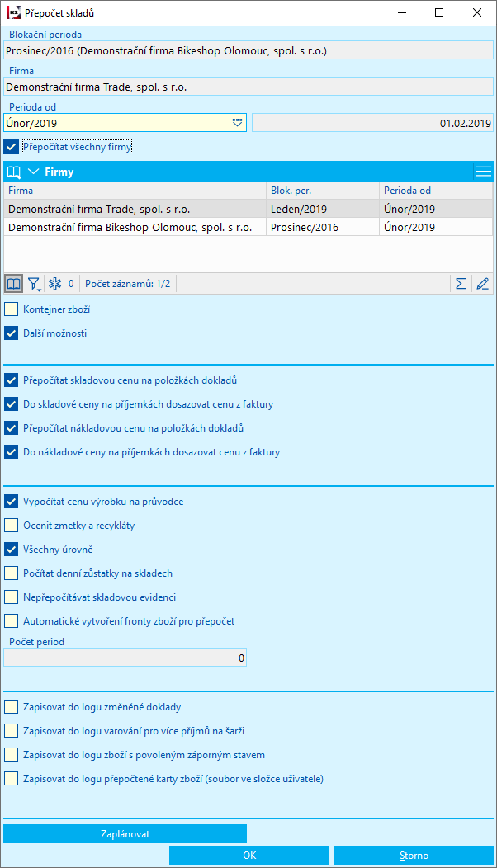Uncheck Všechny úrovně
The image size is (497, 868).
coord(11,550)
